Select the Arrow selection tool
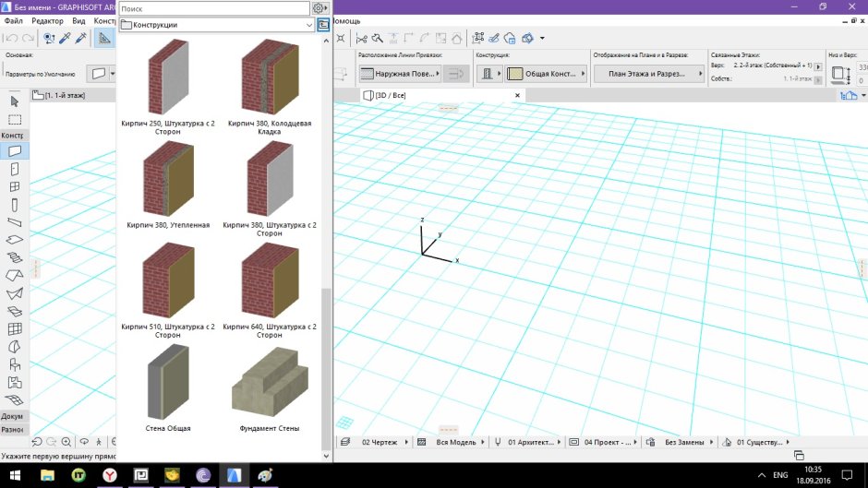 tap(15, 101)
